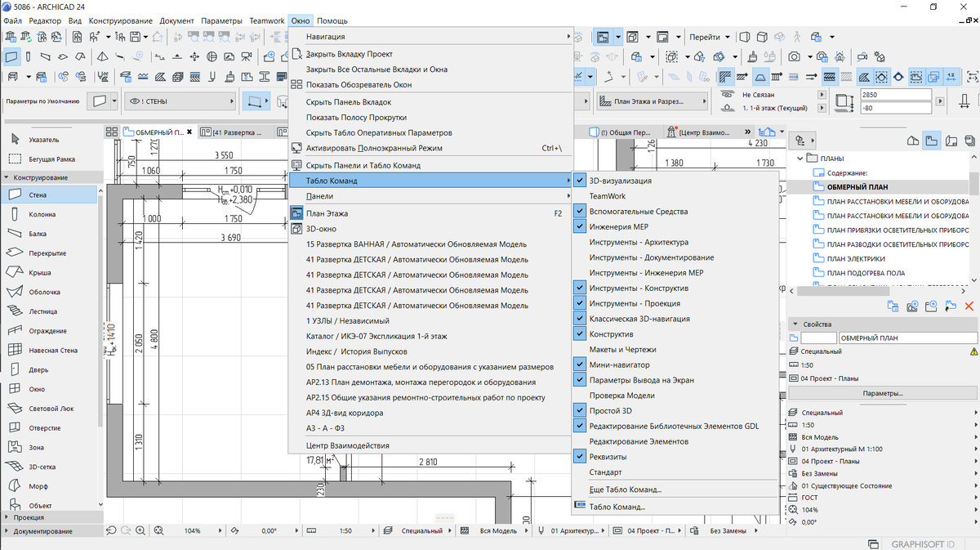Viewport: 980px width, 550px height.
Task: Select ПЛАН ЭЛЕКТРИКИ in navigator tree
Action: click(x=855, y=258)
